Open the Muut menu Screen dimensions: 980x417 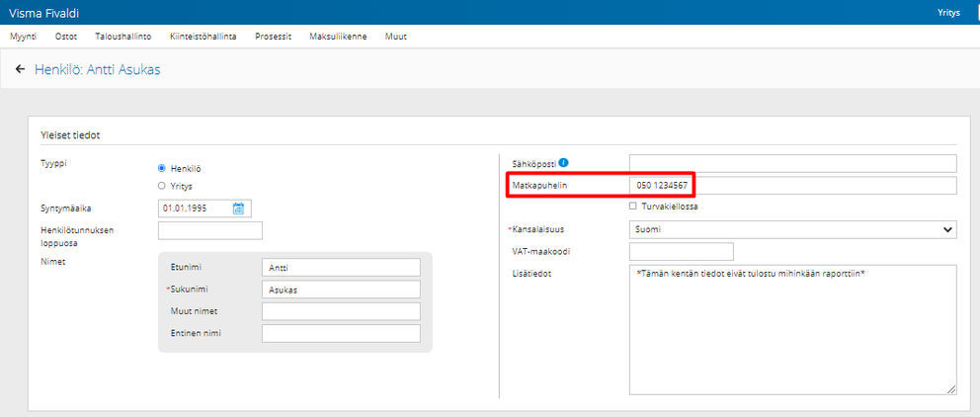[395, 37]
